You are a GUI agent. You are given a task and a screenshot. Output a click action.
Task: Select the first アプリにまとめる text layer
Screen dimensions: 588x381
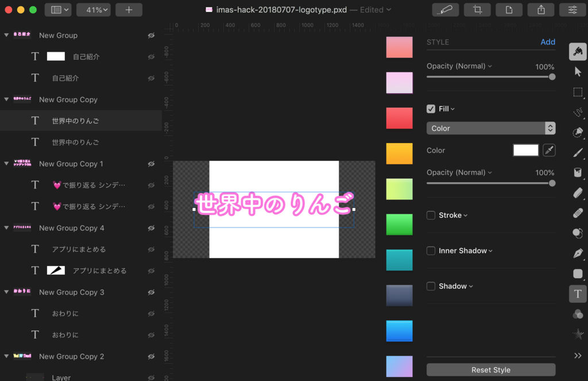point(81,249)
